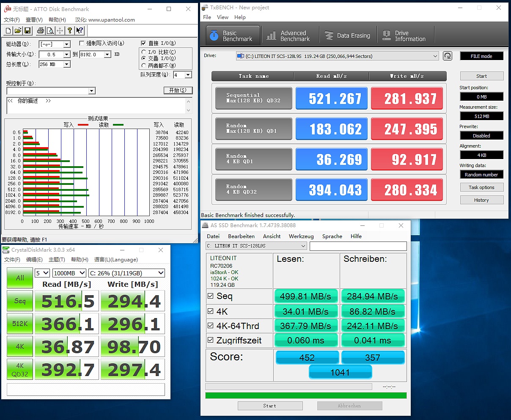Open the Werkzeug menu in AS SSD
This screenshot has height=420, width=511.
[x=301, y=236]
